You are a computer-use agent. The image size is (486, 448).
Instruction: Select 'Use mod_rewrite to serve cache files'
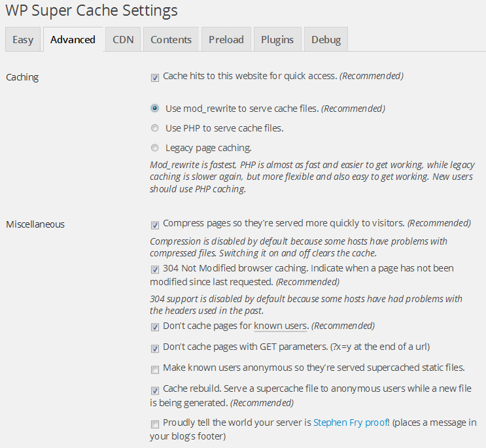[155, 109]
